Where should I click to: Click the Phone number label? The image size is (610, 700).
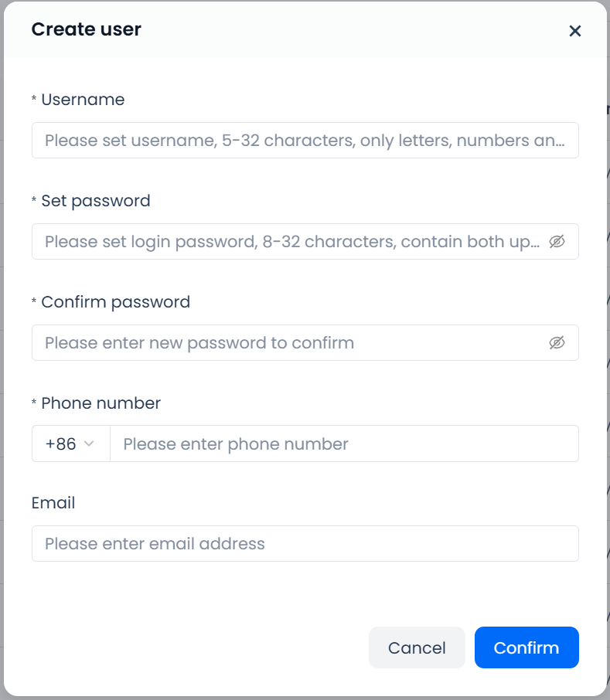pos(101,403)
